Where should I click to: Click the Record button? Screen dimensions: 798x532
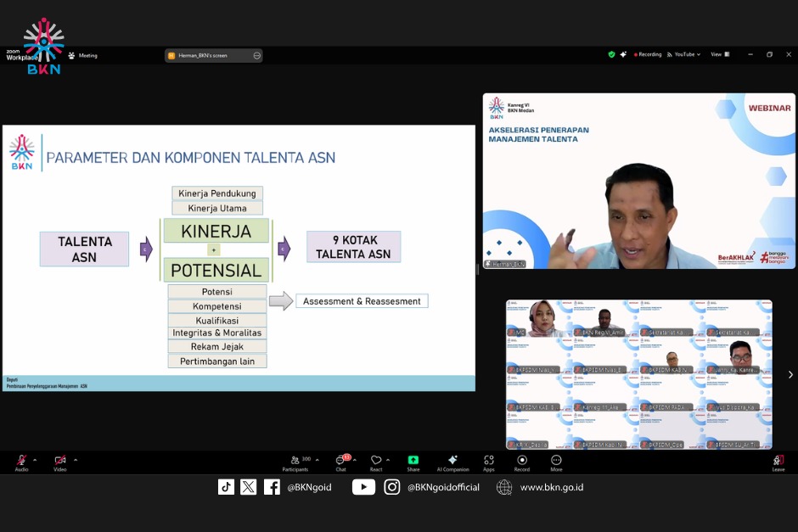tap(522, 461)
